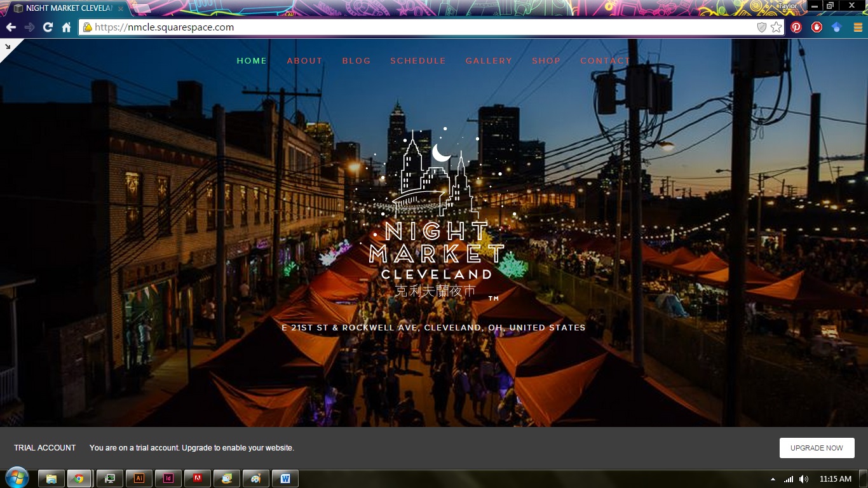This screenshot has height=488, width=868.
Task: Click the TRIAL ACCOUNT label
Action: click(x=45, y=448)
